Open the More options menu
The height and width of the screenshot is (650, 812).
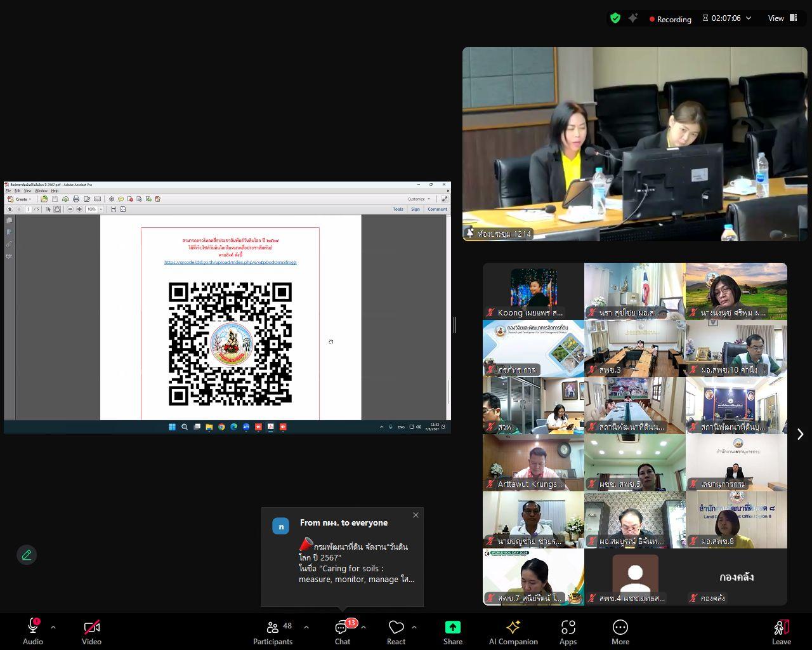tap(620, 632)
